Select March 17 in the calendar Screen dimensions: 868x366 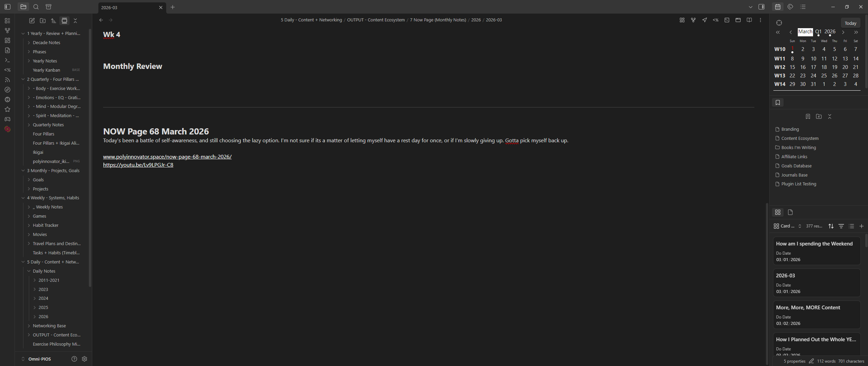813,67
